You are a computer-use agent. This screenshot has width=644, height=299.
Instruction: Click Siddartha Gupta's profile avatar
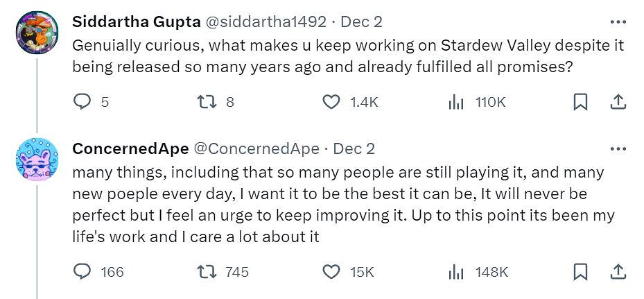click(x=36, y=32)
